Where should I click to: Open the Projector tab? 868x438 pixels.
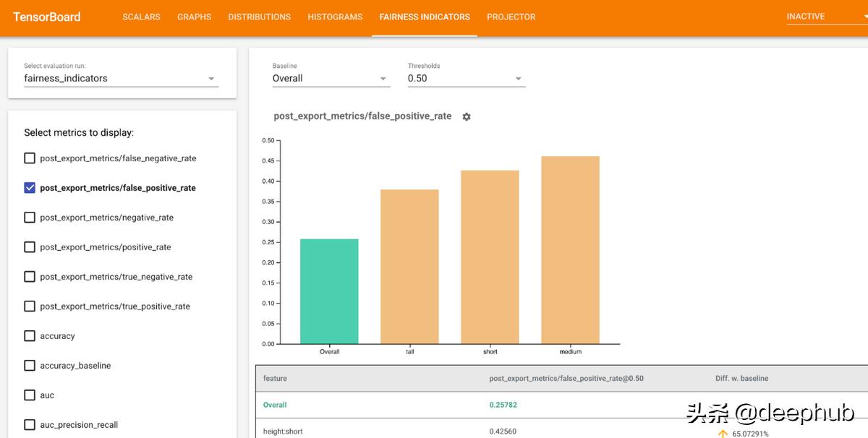(511, 17)
